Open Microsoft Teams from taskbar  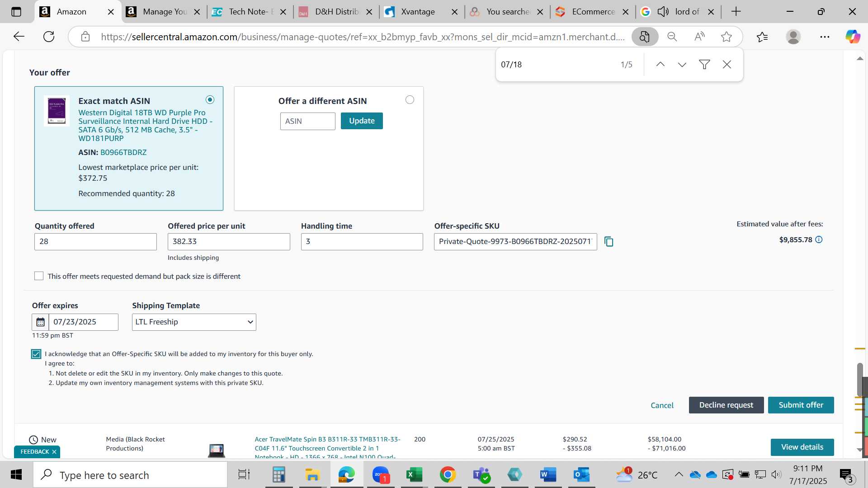pyautogui.click(x=481, y=475)
